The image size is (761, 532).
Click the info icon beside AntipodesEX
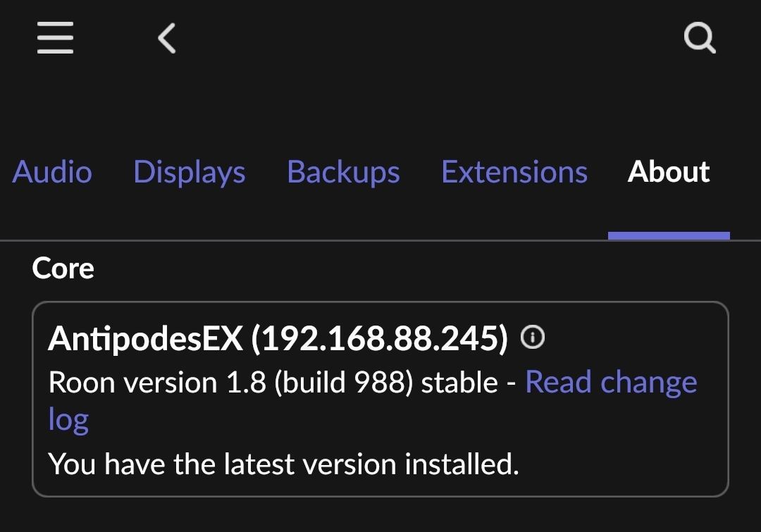533,339
